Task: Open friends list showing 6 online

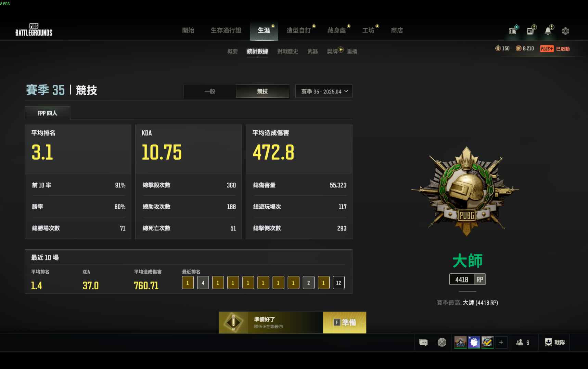Action: [x=523, y=342]
